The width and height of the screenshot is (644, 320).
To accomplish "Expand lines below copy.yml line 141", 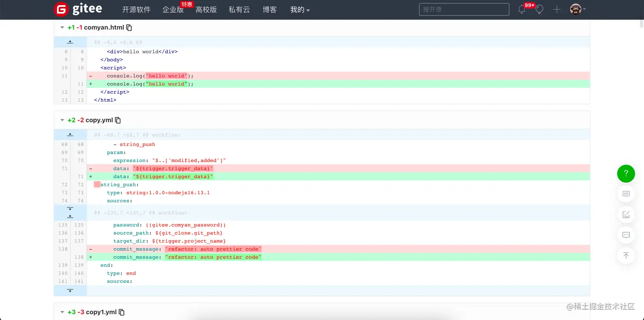I will (x=70, y=290).
